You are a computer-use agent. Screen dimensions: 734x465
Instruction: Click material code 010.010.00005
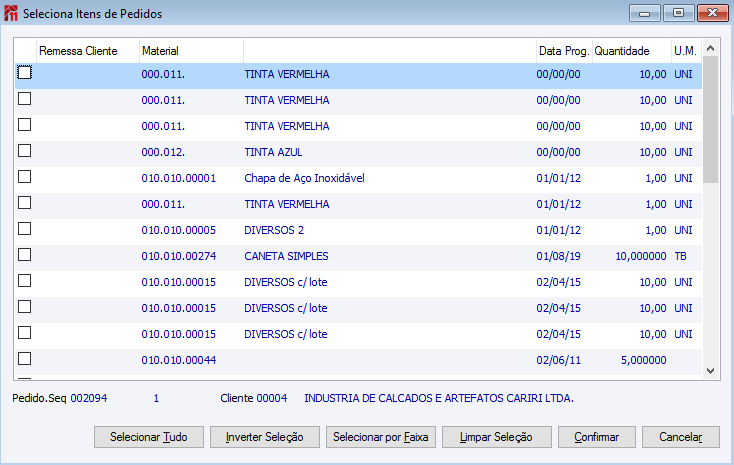[179, 230]
